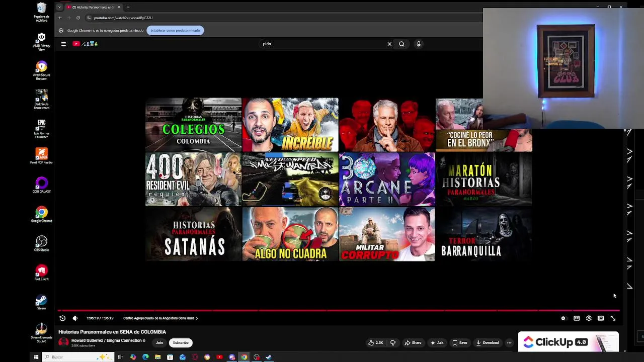Open a new Chrome tab
The height and width of the screenshot is (362, 644).
pos(128,7)
